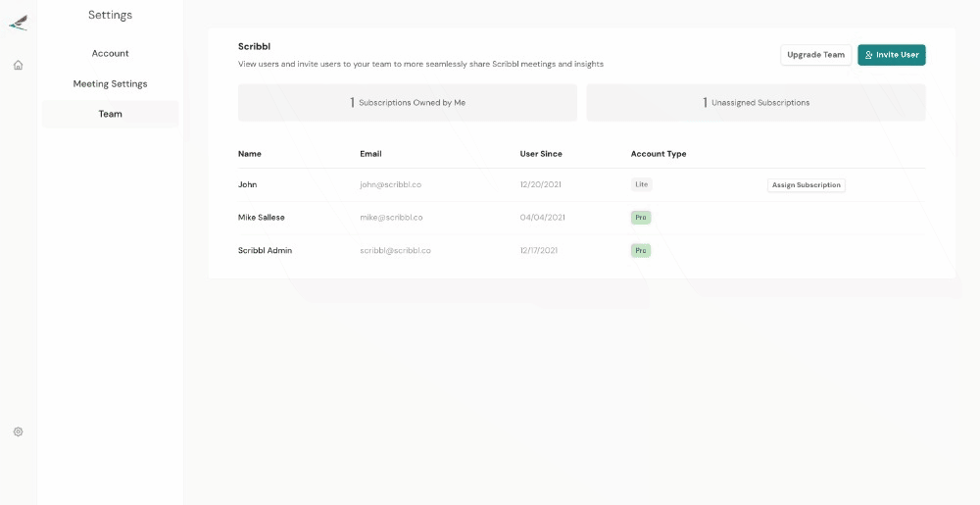
Task: Open settings gear icon in sidebar
Action: tap(18, 431)
